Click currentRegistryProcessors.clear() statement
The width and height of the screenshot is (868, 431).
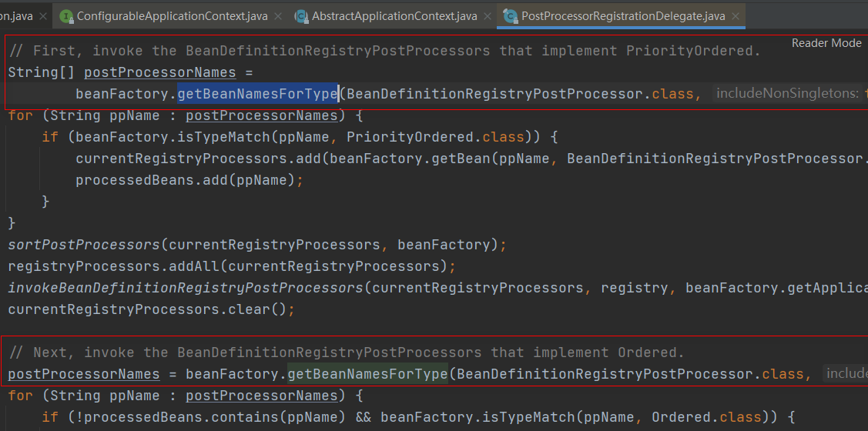tap(151, 309)
